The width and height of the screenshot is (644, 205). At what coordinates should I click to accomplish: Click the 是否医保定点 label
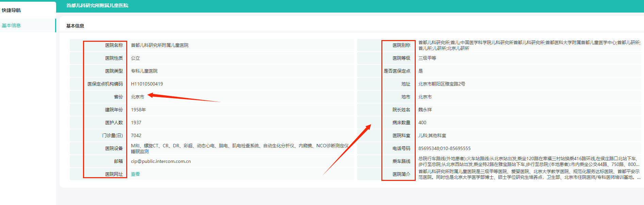tap(397, 71)
